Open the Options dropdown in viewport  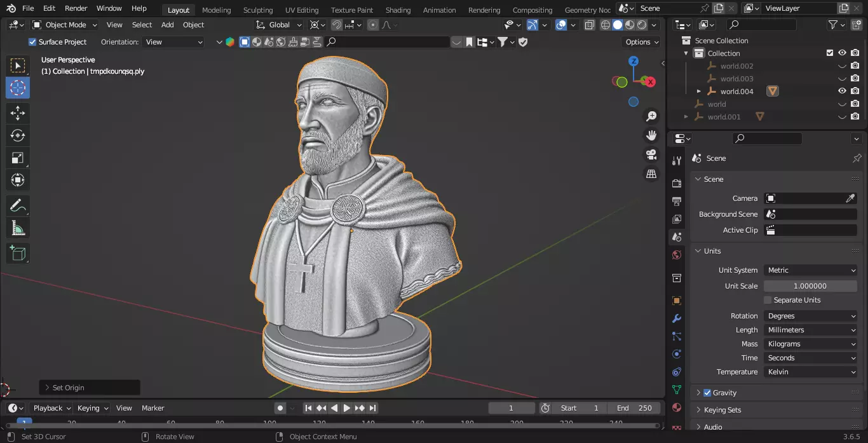pos(642,42)
